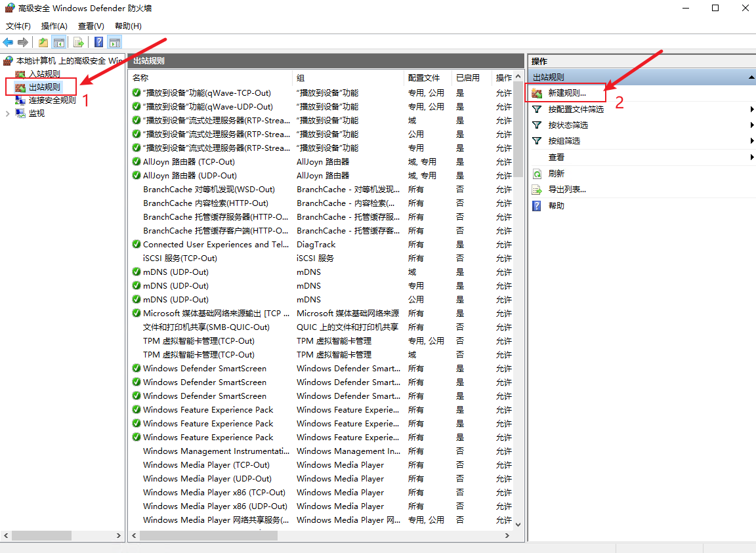Viewport: 756px width, 553px height.
Task: Click 查看 in the actions pane
Action: [x=556, y=157]
